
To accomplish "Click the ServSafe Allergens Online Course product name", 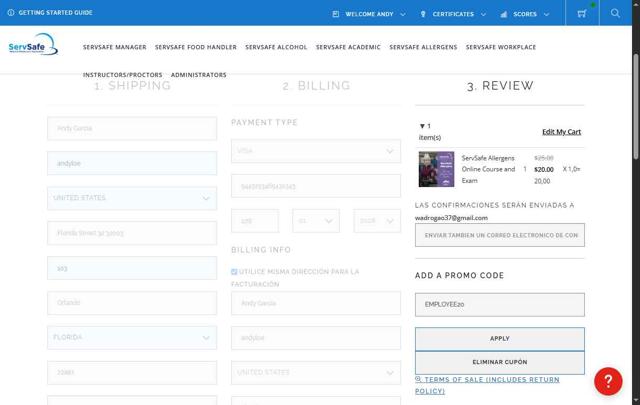I will [489, 169].
